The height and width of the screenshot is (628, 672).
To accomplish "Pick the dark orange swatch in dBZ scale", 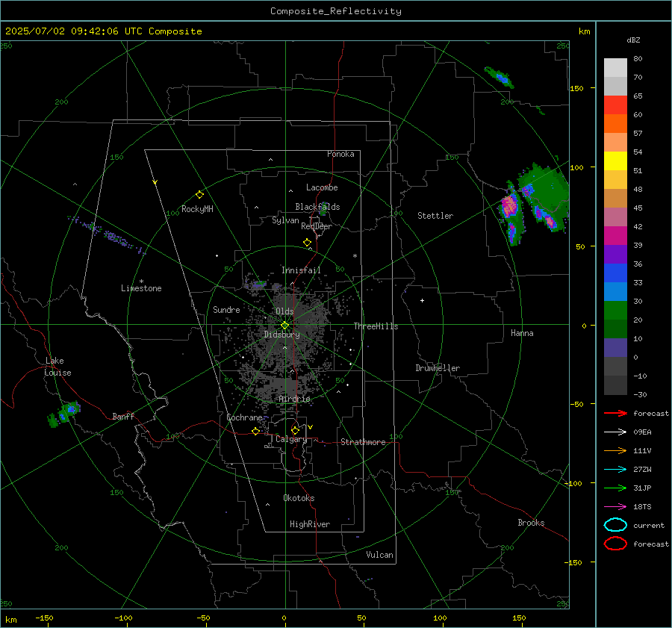I will click(x=615, y=124).
